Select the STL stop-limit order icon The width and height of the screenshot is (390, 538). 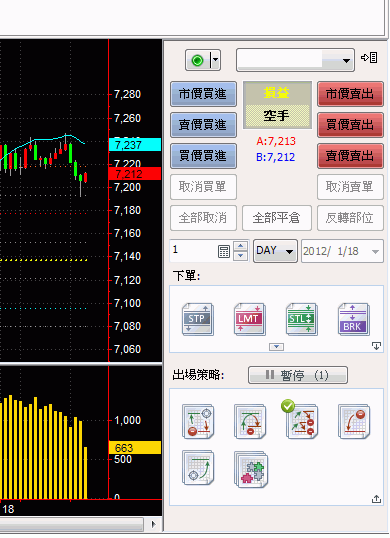coord(302,319)
